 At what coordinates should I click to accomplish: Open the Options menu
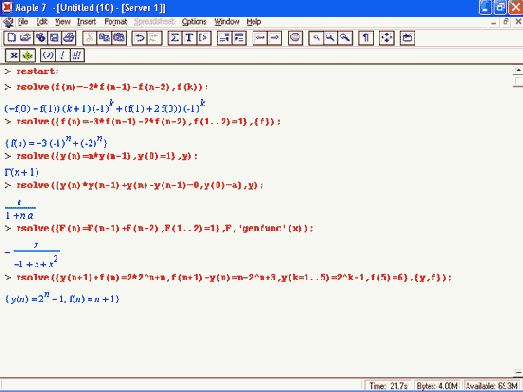(194, 22)
